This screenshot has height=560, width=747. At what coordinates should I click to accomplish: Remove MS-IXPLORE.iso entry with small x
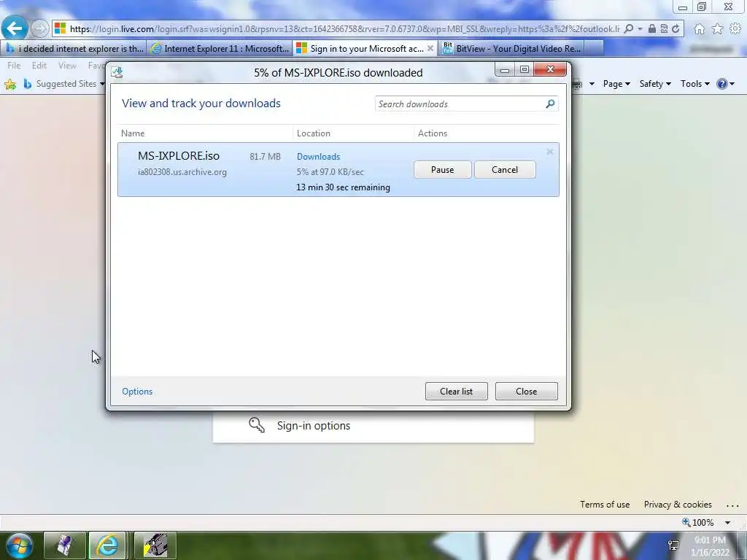(x=550, y=152)
